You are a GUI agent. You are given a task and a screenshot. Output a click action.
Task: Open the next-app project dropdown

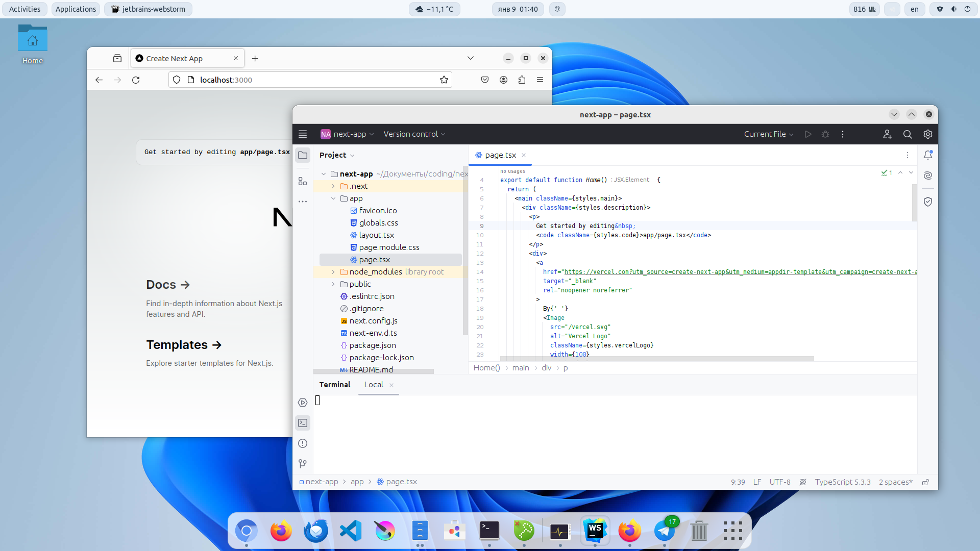pyautogui.click(x=348, y=134)
